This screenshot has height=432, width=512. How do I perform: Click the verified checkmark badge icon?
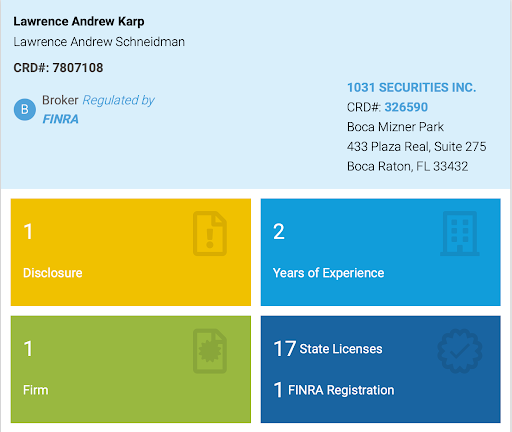click(x=460, y=351)
